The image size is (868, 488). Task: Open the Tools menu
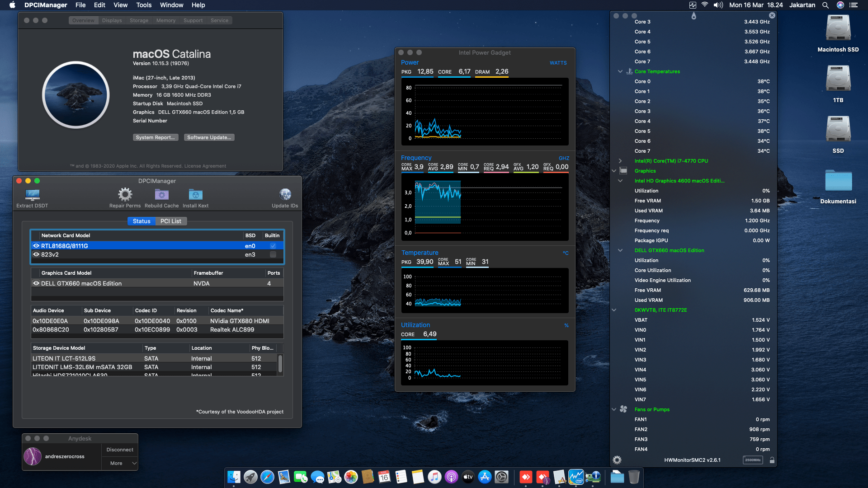144,5
